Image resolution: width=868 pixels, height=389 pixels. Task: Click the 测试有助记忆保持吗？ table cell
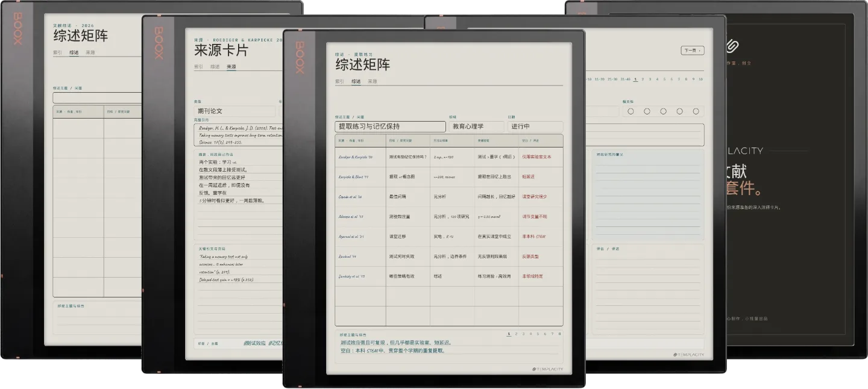[x=408, y=157]
